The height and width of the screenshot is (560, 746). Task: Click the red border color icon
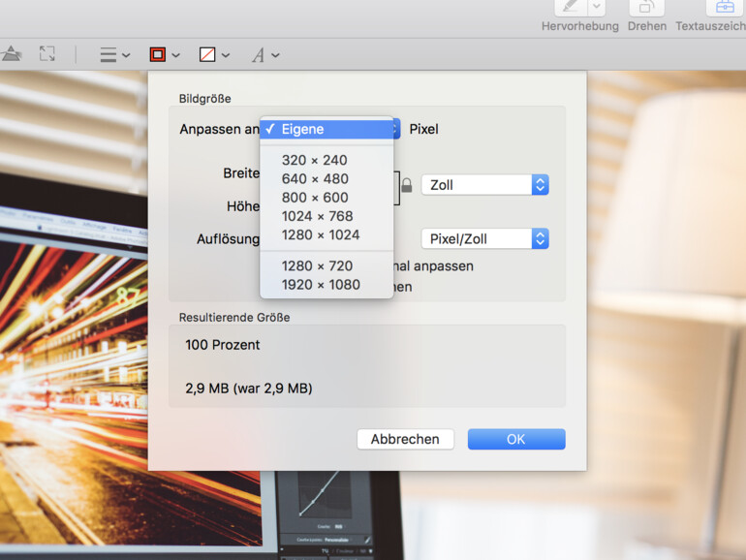tap(159, 55)
